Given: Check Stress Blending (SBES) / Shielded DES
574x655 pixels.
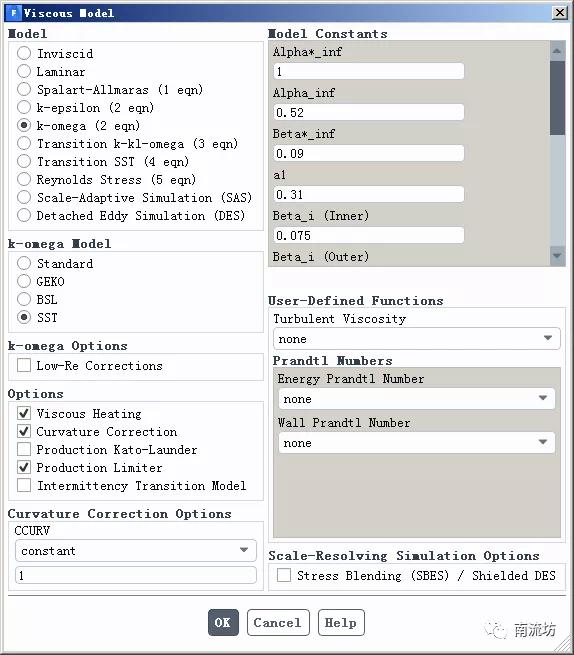Looking at the screenshot, I should point(284,575).
